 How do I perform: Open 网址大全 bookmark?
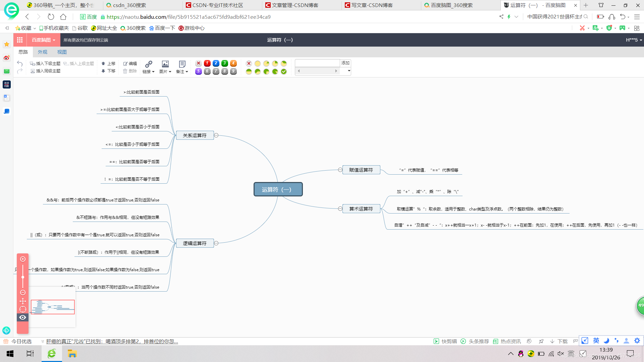tap(104, 28)
